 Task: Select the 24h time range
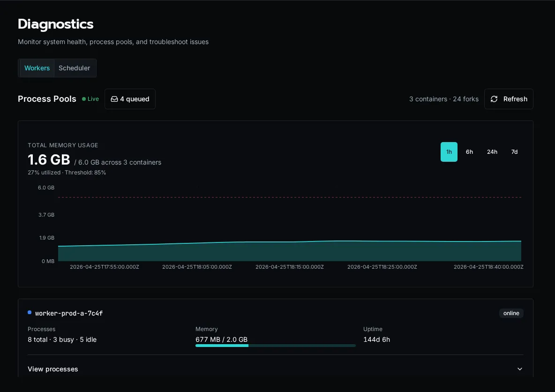pyautogui.click(x=492, y=152)
